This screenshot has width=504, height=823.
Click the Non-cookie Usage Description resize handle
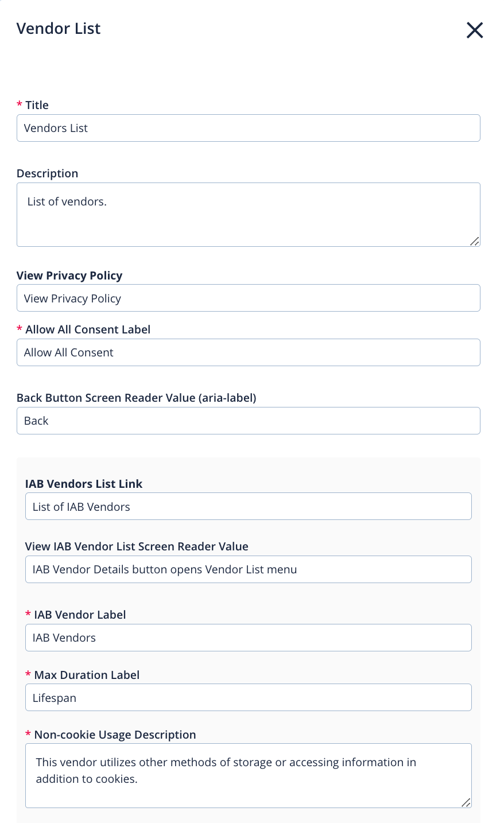(466, 803)
